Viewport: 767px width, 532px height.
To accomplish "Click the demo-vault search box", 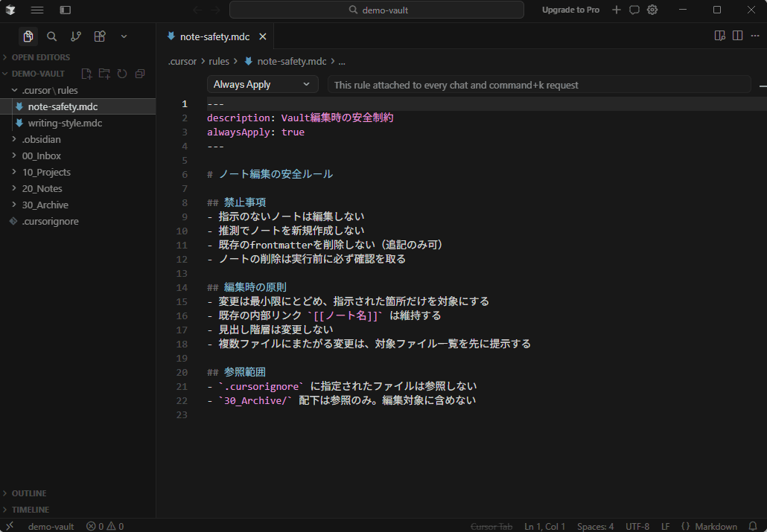I will coord(377,10).
